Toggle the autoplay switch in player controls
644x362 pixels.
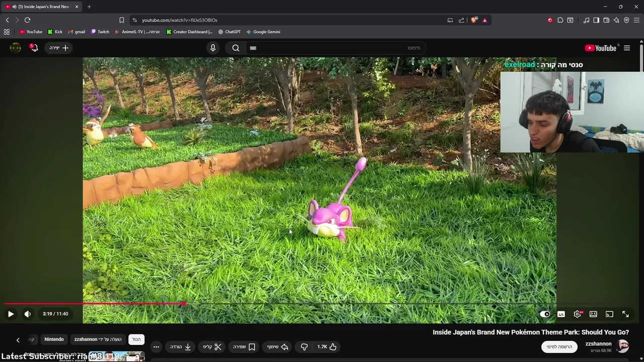coord(545,314)
